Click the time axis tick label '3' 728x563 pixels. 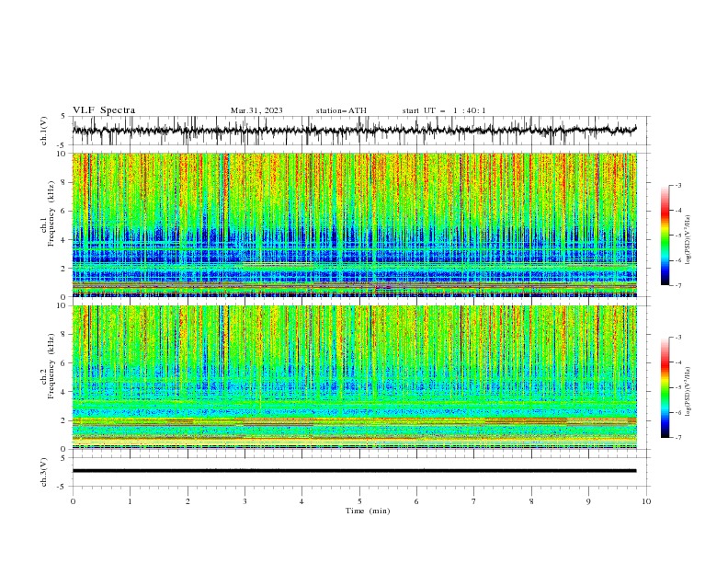pyautogui.click(x=245, y=501)
